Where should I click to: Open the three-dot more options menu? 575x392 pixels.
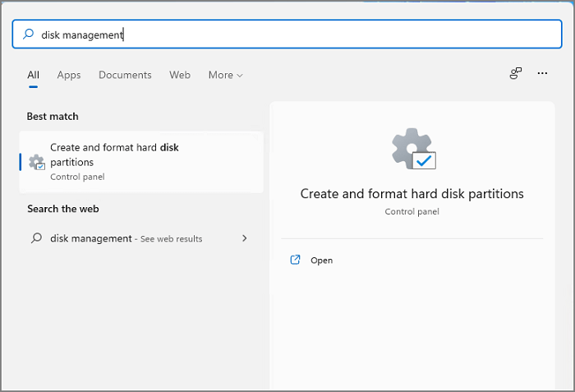point(542,74)
